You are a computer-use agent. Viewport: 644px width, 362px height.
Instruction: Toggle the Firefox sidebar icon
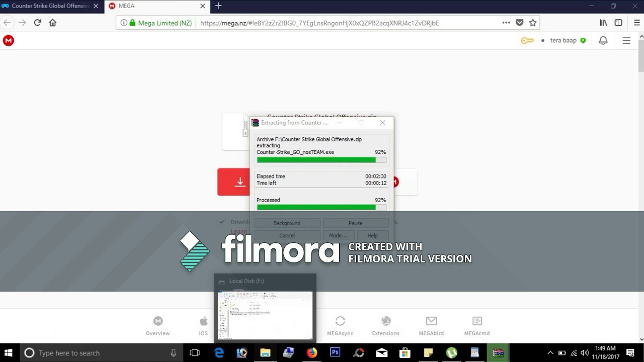click(x=618, y=23)
